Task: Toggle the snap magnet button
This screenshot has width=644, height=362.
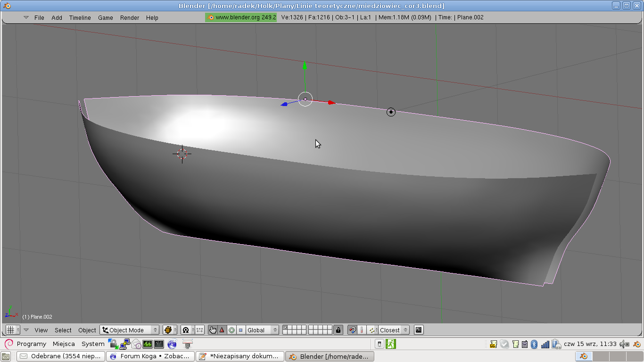Action: [x=352, y=330]
